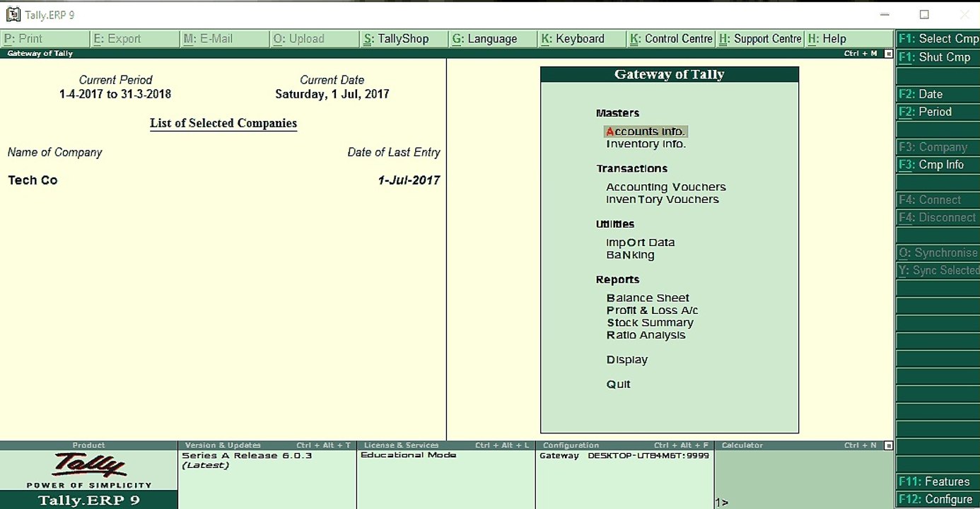Minimize the Tally.ERP 9 window
Image resolution: width=980 pixels, height=509 pixels.
tap(885, 14)
